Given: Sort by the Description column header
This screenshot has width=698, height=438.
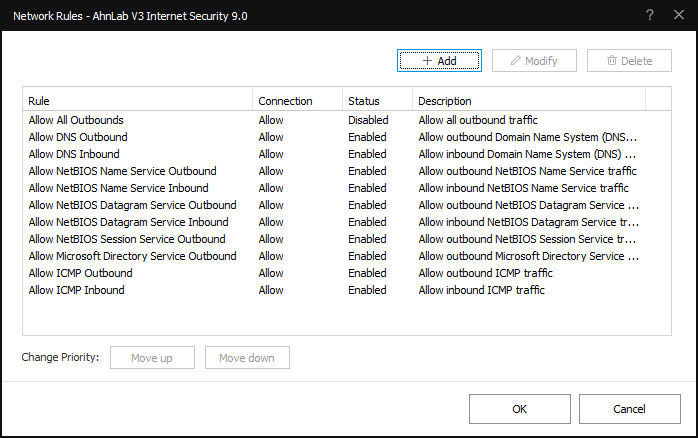Looking at the screenshot, I should [529, 101].
